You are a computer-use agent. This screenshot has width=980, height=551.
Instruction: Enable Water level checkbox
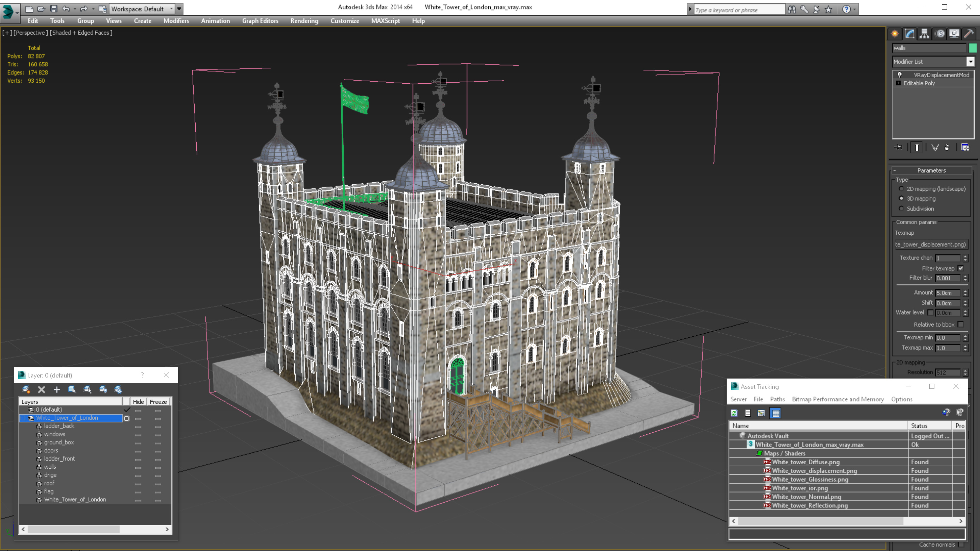click(931, 313)
